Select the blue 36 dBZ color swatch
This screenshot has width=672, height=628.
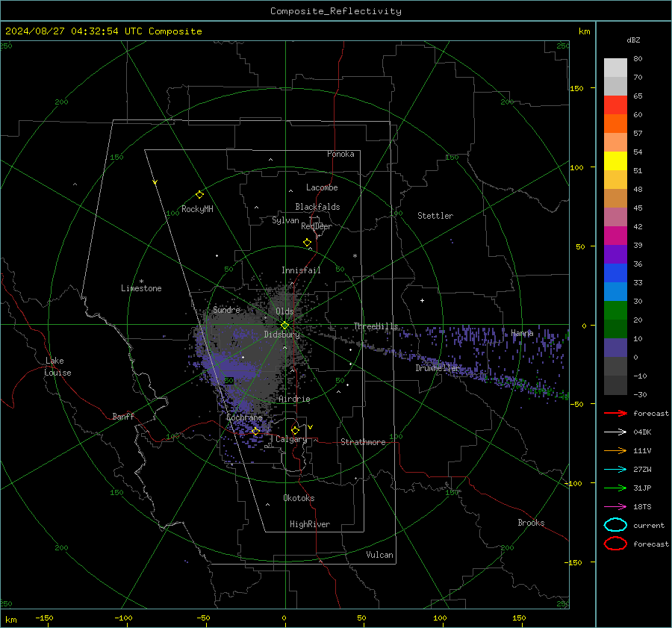pyautogui.click(x=615, y=273)
